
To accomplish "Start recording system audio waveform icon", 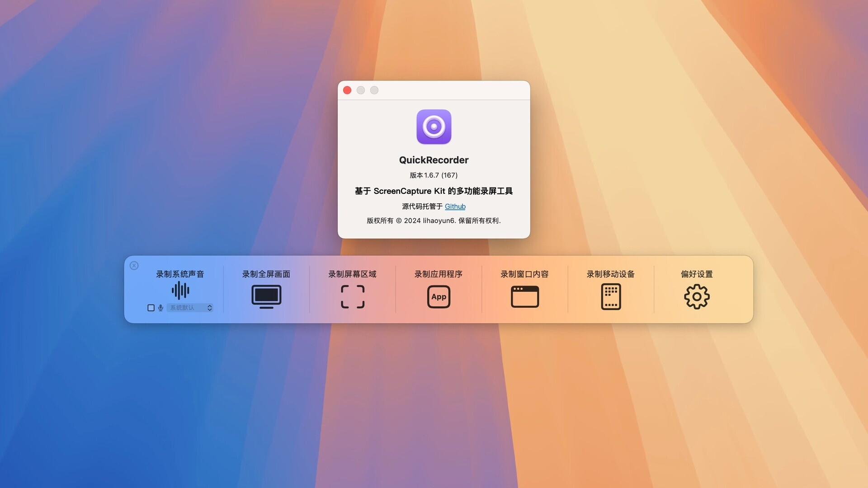I will click(180, 291).
